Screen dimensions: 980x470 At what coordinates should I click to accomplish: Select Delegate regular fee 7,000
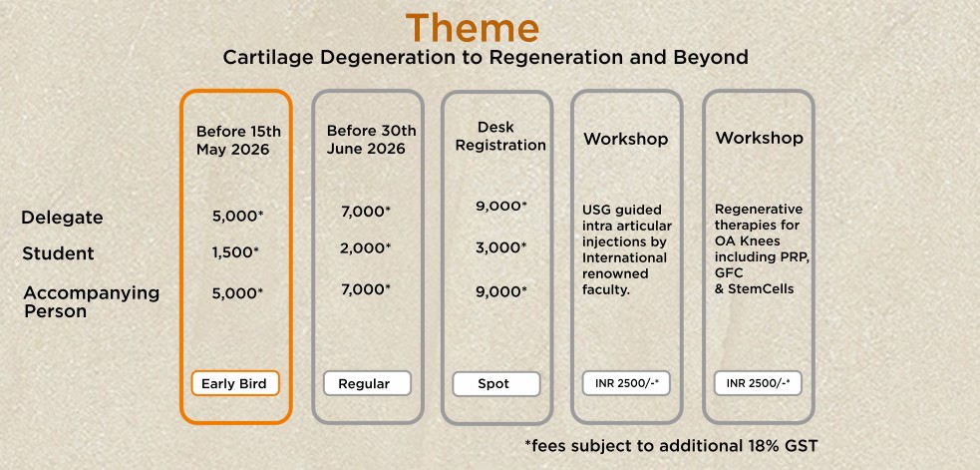[366, 212]
